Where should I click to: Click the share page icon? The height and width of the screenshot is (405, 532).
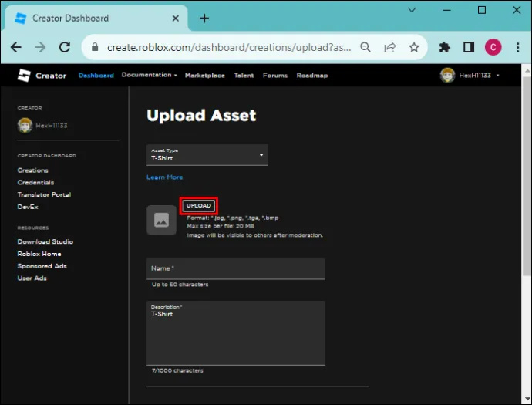[389, 47]
